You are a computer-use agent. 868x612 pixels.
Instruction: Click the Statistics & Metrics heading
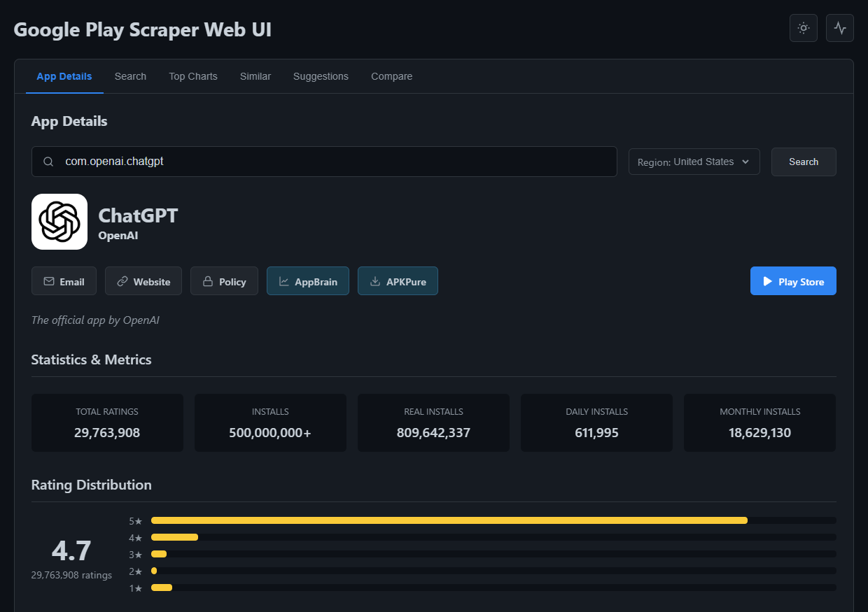click(x=92, y=360)
